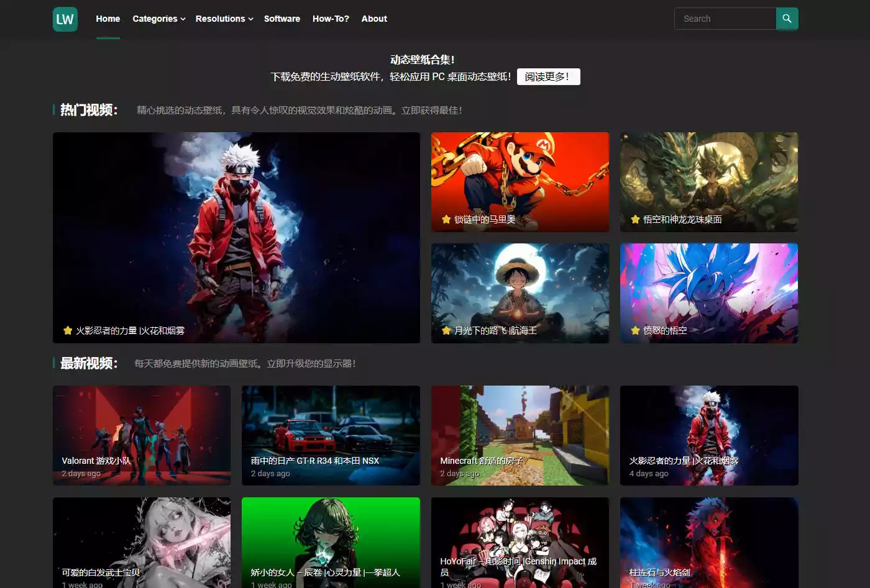
Task: Click '2 days ago' under GT-R R34 card
Action: (270, 473)
